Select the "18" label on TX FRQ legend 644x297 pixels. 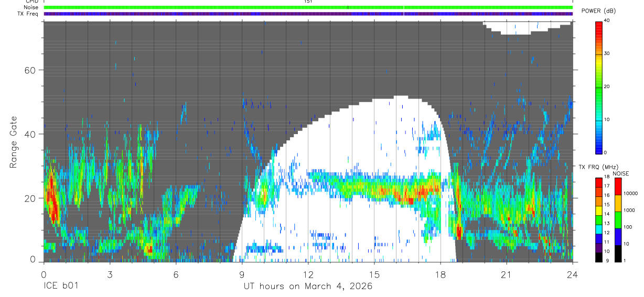[x=607, y=177]
